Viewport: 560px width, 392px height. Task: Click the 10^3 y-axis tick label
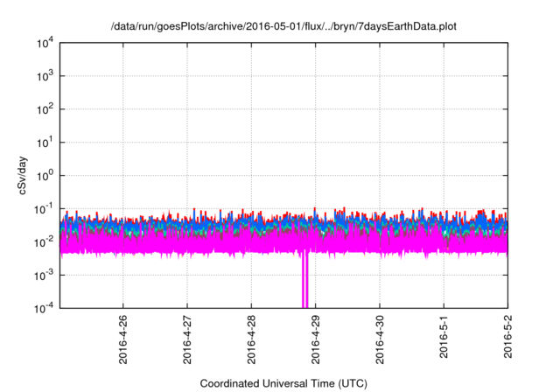[44, 76]
